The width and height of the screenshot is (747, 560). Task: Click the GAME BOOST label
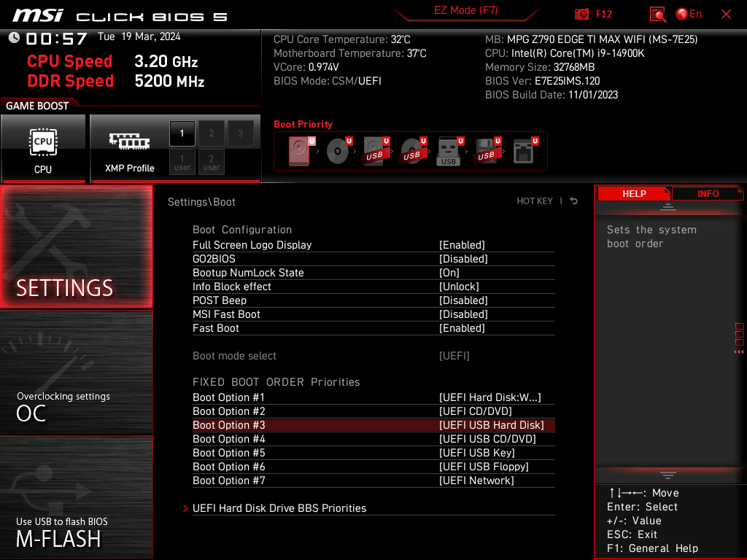click(37, 106)
